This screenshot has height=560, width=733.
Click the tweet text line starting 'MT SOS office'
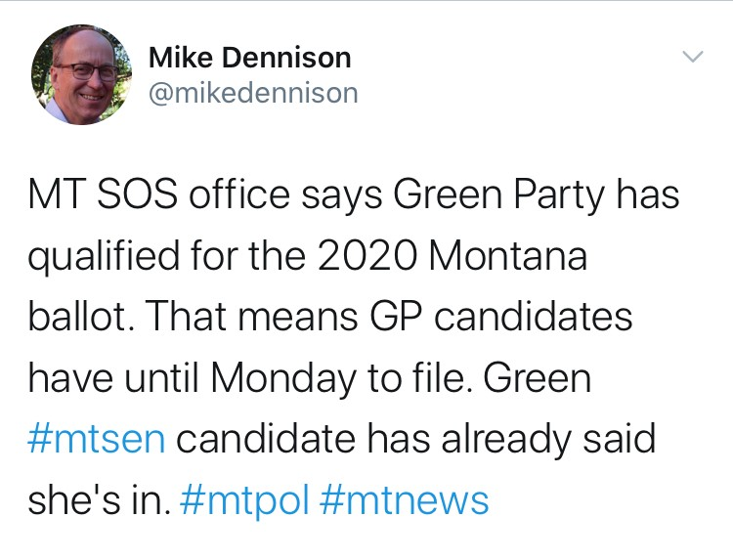354,194
